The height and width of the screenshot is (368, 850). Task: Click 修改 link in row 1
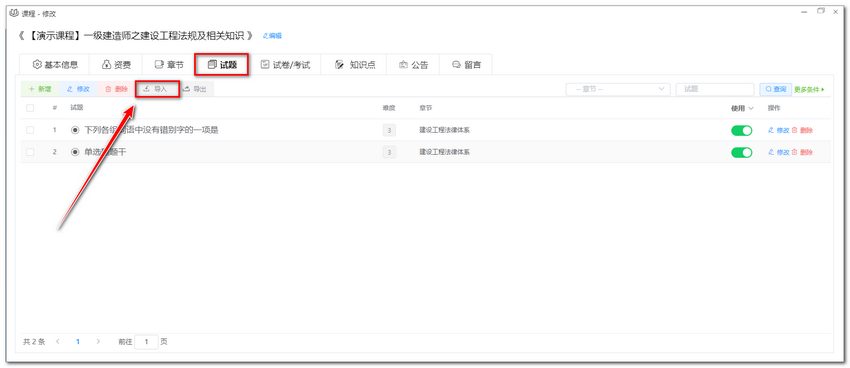click(x=779, y=130)
